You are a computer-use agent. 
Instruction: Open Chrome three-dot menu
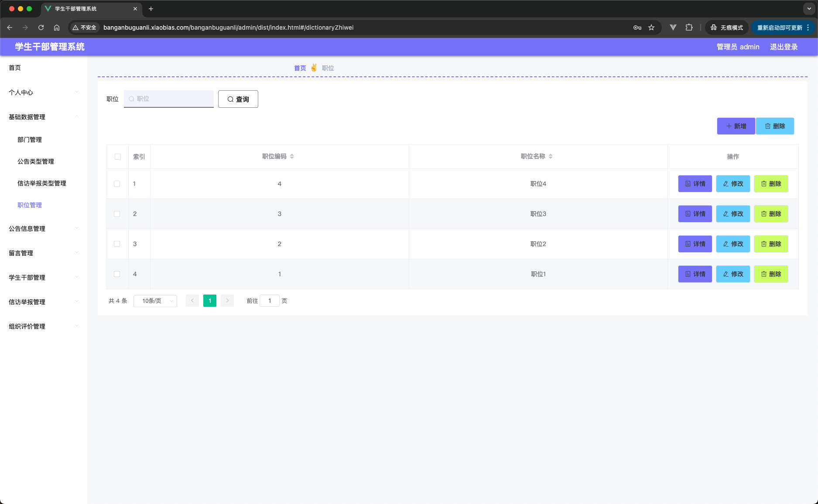[808, 27]
